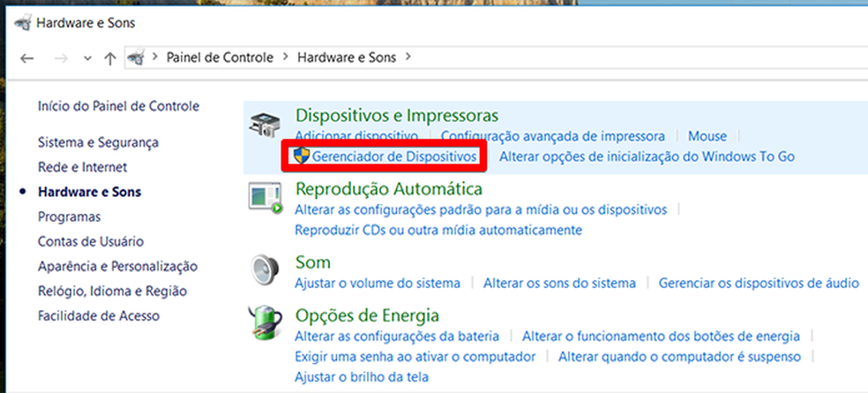Select Hardware e Sons in the breadcrumb
Screen dimensions: 868x393
tap(347, 57)
